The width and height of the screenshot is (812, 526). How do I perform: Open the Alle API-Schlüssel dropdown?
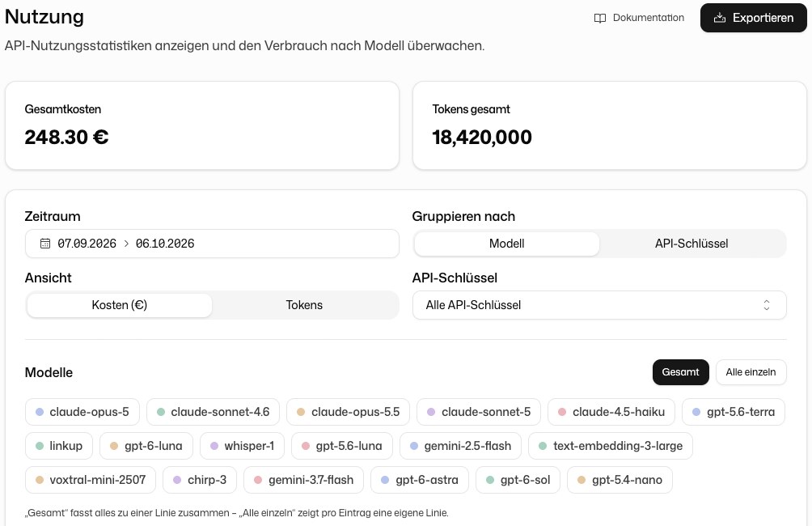pos(599,305)
